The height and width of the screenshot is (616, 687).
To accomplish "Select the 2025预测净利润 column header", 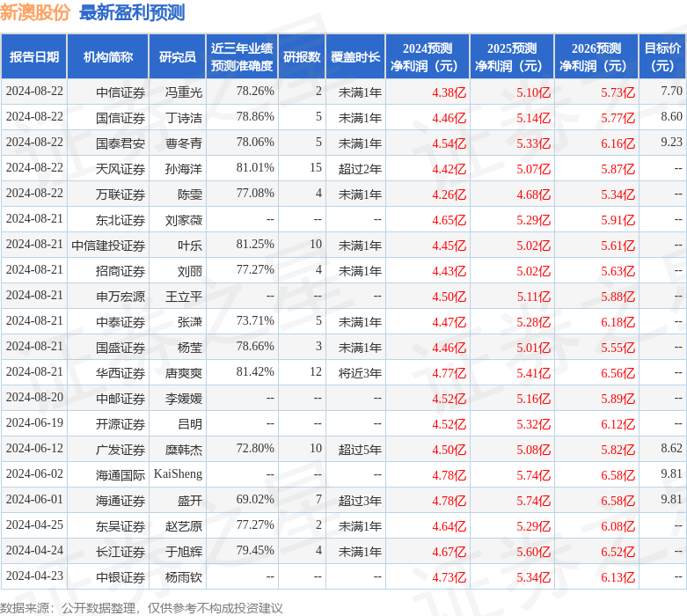I will coord(512,57).
